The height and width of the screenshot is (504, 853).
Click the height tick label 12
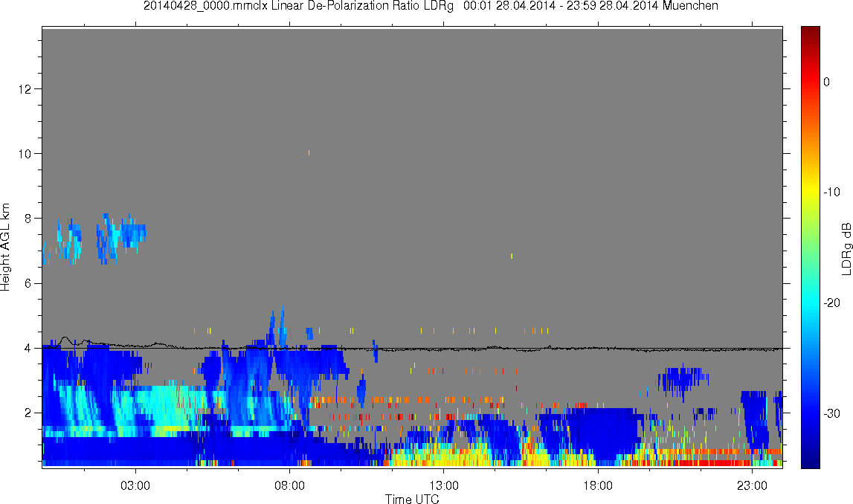coord(25,88)
